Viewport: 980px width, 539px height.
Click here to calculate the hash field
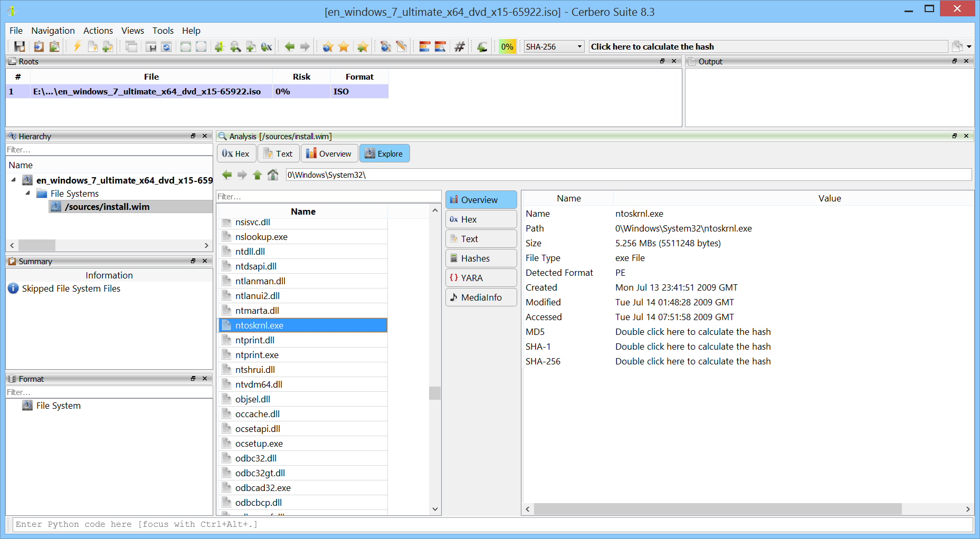[768, 46]
